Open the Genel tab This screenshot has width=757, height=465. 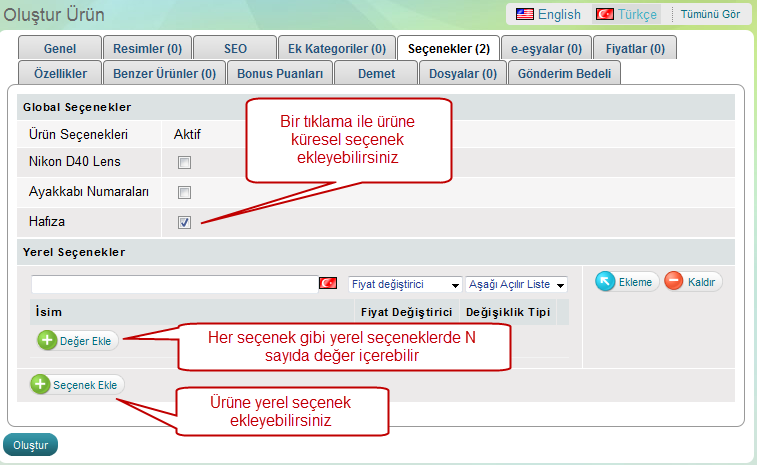(x=61, y=48)
